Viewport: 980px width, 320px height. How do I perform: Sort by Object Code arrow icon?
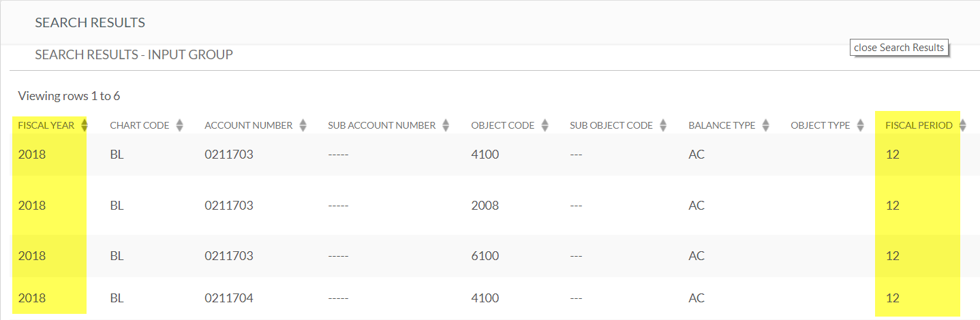[545, 125]
